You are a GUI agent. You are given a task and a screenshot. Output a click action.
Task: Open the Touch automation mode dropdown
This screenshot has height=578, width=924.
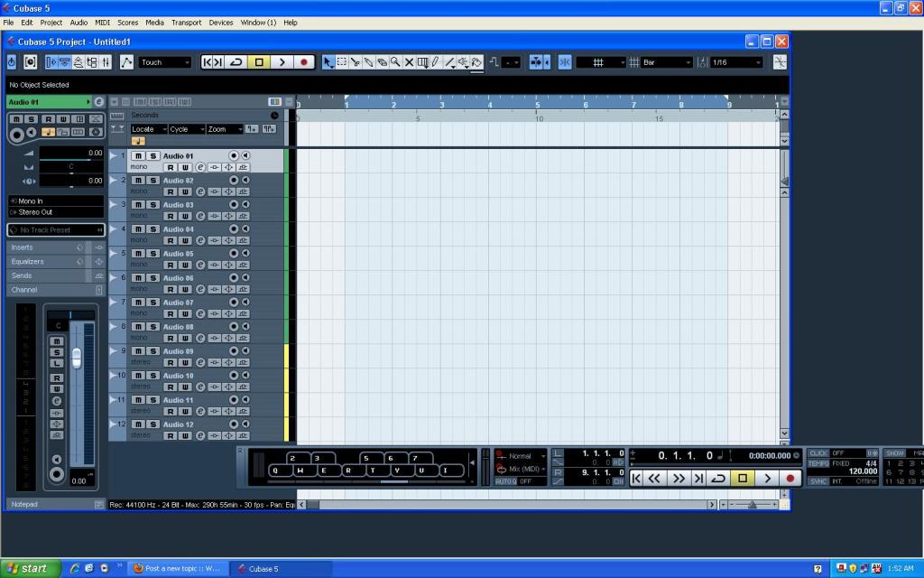tap(165, 62)
